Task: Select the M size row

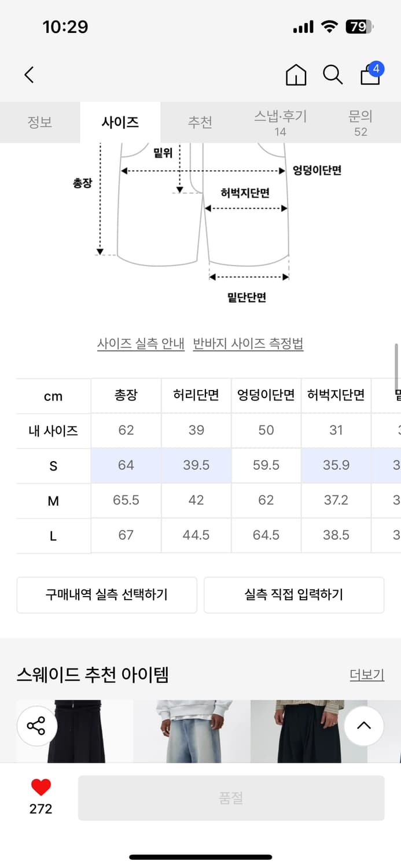Action: [x=53, y=501]
